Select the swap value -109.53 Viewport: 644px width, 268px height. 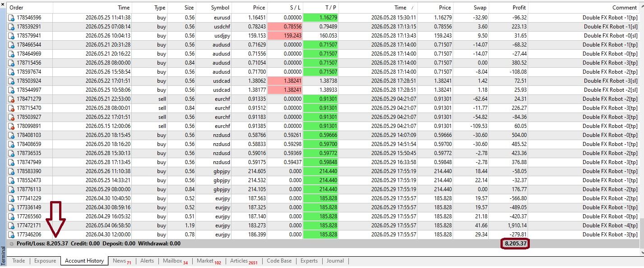(478, 126)
